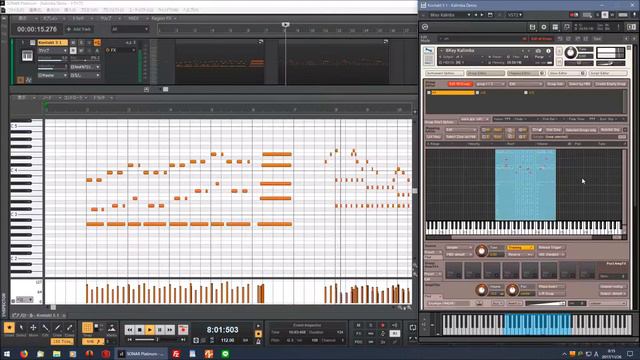Open the Group Editor tab

[x=485, y=73]
